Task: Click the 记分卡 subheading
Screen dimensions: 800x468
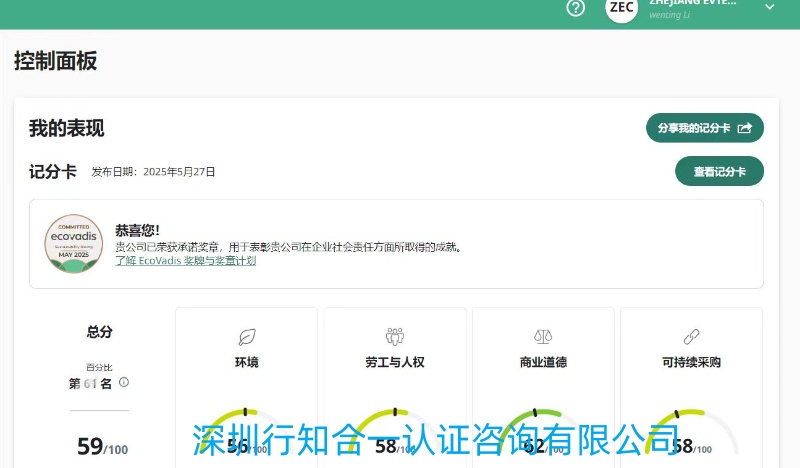Action: pyautogui.click(x=53, y=171)
